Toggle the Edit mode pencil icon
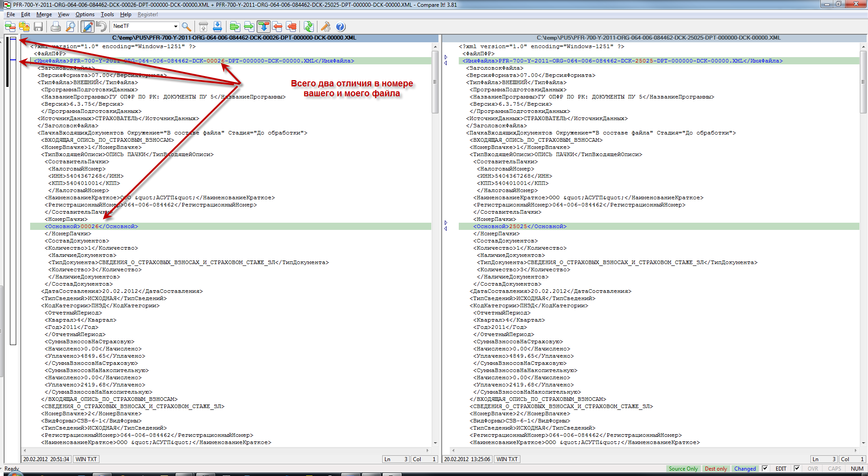868x476 pixels. coord(87,27)
